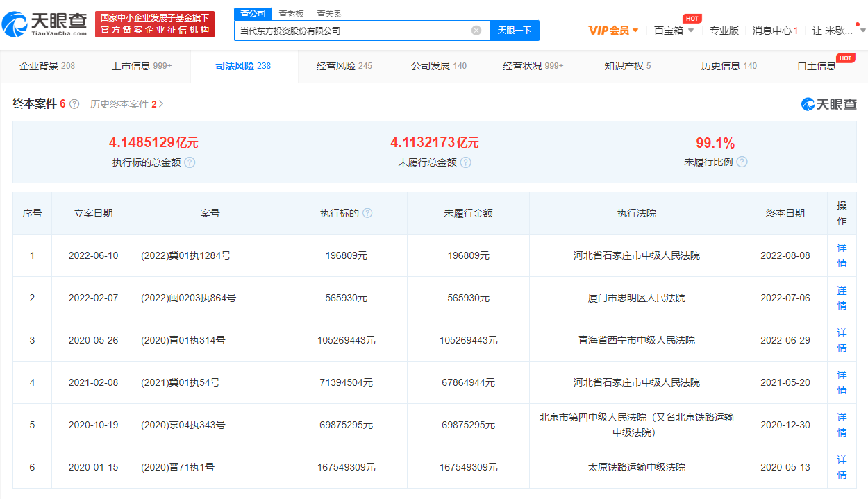Image resolution: width=868 pixels, height=499 pixels.
Task: Click filing date 2020-10-19
Action: (94, 425)
